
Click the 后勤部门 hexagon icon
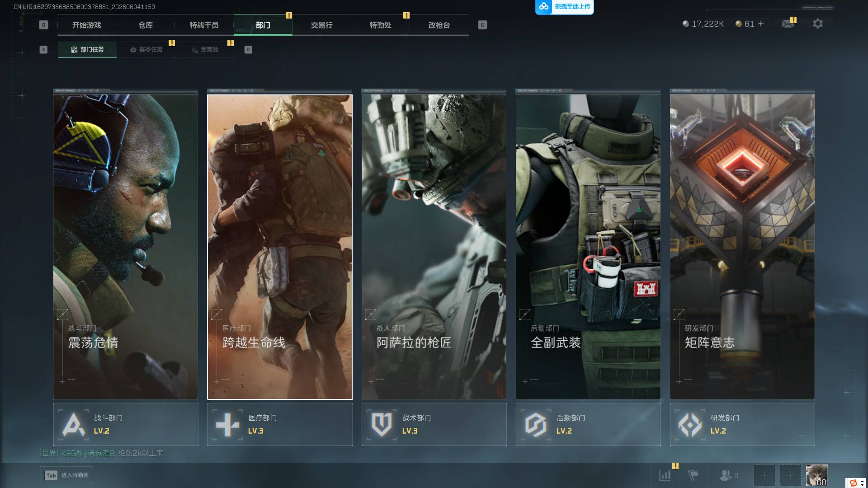point(536,425)
